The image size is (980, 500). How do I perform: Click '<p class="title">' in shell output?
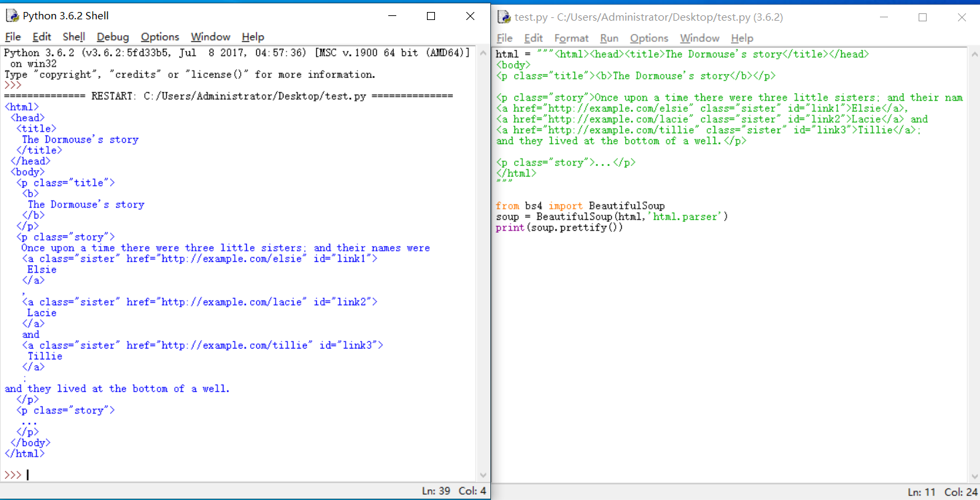pos(65,183)
